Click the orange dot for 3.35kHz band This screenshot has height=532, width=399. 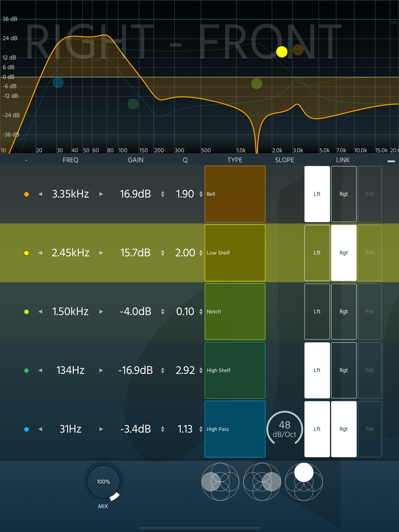[26, 194]
